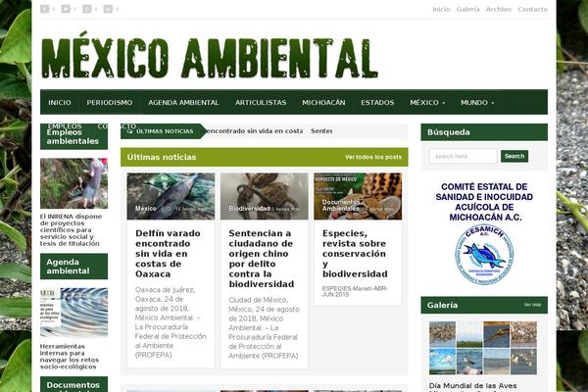Image resolution: width=588 pixels, height=392 pixels.
Task: Click the CESAMICH fish logo
Action: click(484, 255)
